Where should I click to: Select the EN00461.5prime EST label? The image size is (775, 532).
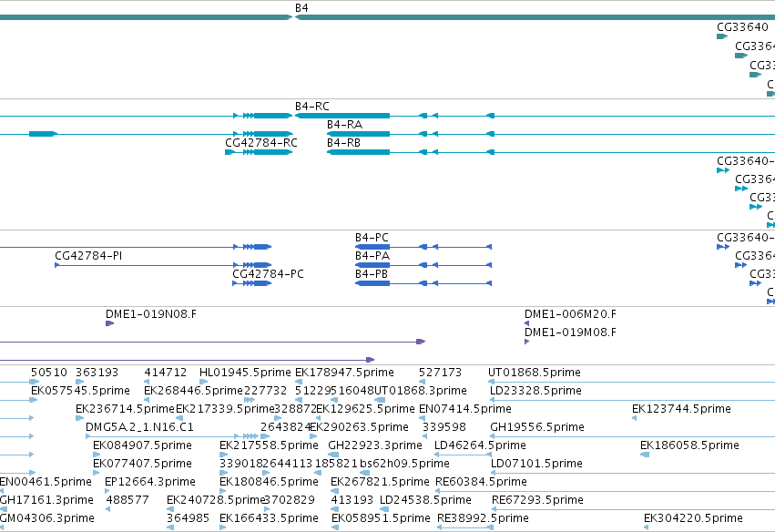tap(46, 483)
